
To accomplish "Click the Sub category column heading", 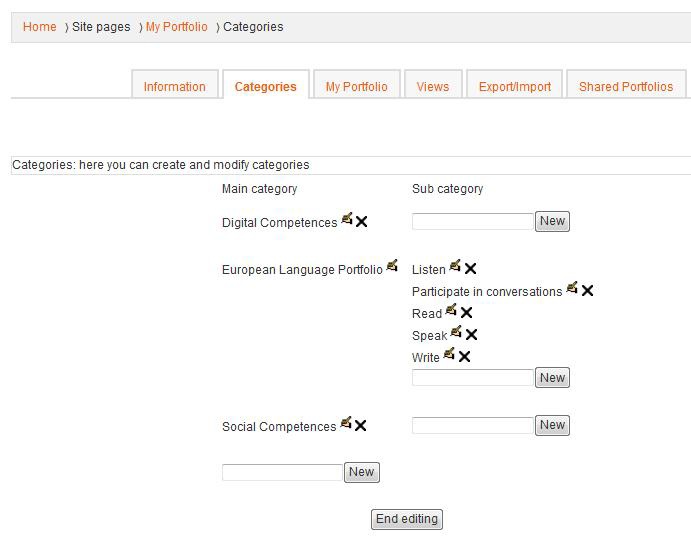I will [447, 189].
